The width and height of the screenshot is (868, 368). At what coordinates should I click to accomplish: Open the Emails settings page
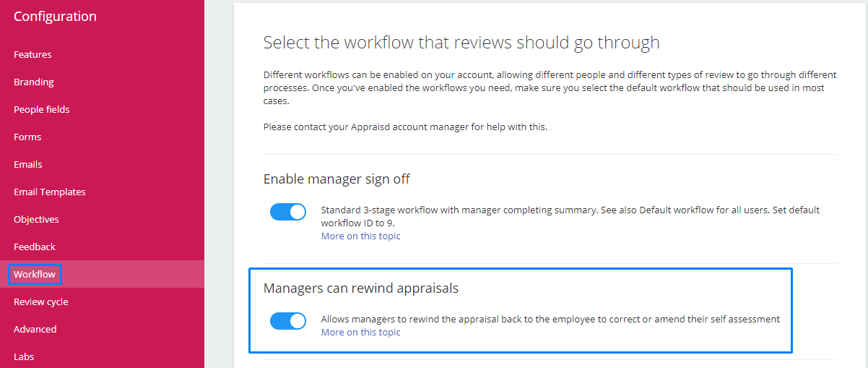28,164
